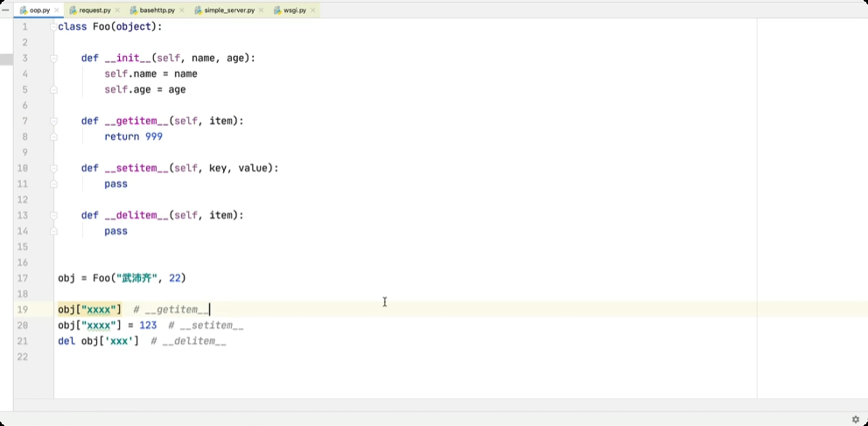Click 'self.name = name' on line 4
The image size is (868, 426).
click(150, 73)
